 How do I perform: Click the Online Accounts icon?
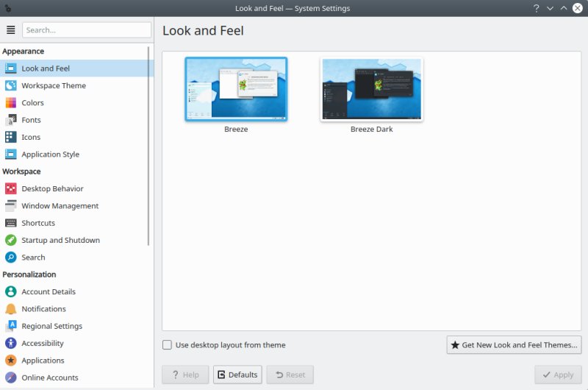pos(10,377)
